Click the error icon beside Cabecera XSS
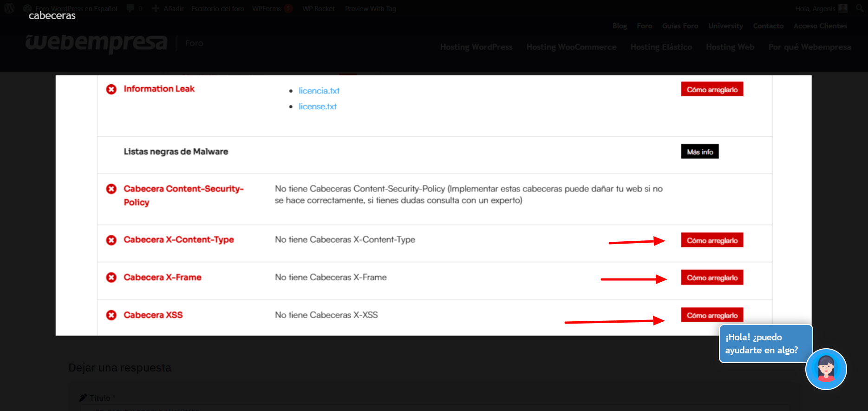This screenshot has height=411, width=868. pyautogui.click(x=111, y=315)
